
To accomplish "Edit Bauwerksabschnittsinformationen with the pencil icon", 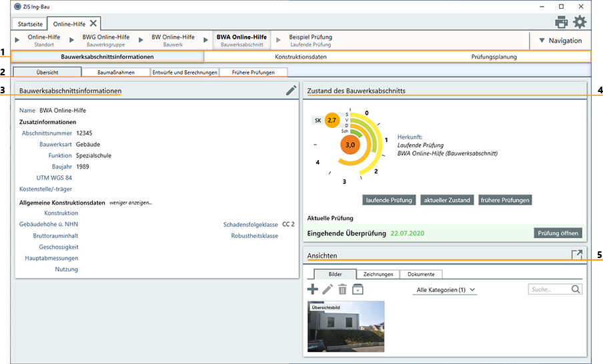I will [x=291, y=90].
